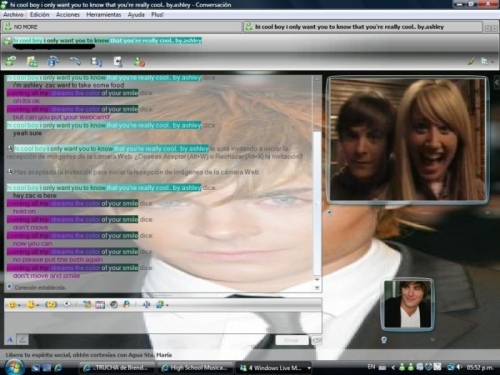Viewport: 500px width, 375px height.
Task: Collapse the side panel arrow at right edge
Action: (497, 82)
